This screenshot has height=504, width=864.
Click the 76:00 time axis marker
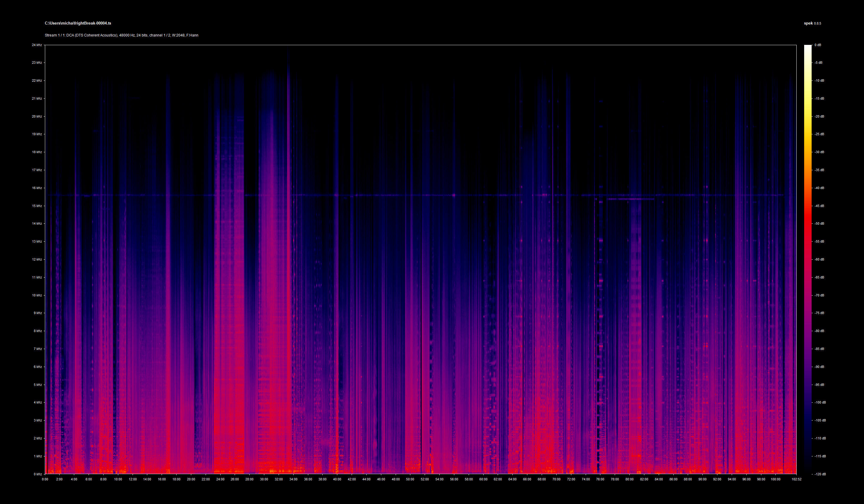coord(600,479)
